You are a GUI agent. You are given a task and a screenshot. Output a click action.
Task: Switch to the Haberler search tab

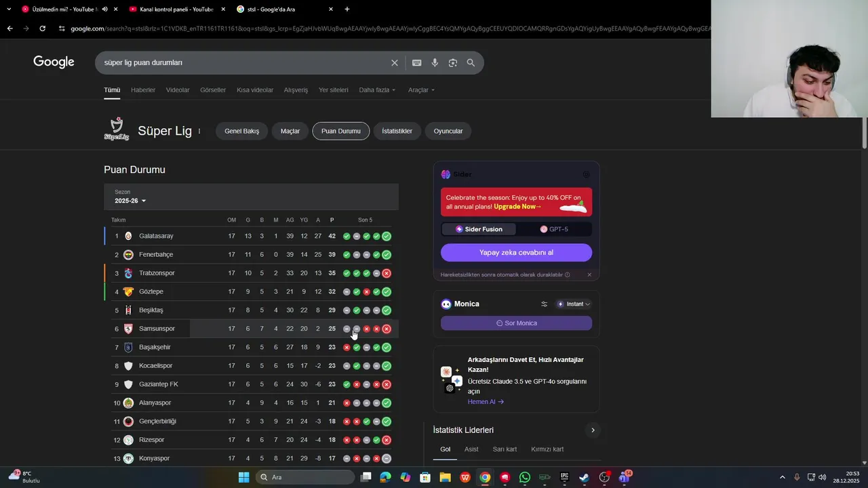pyautogui.click(x=143, y=90)
